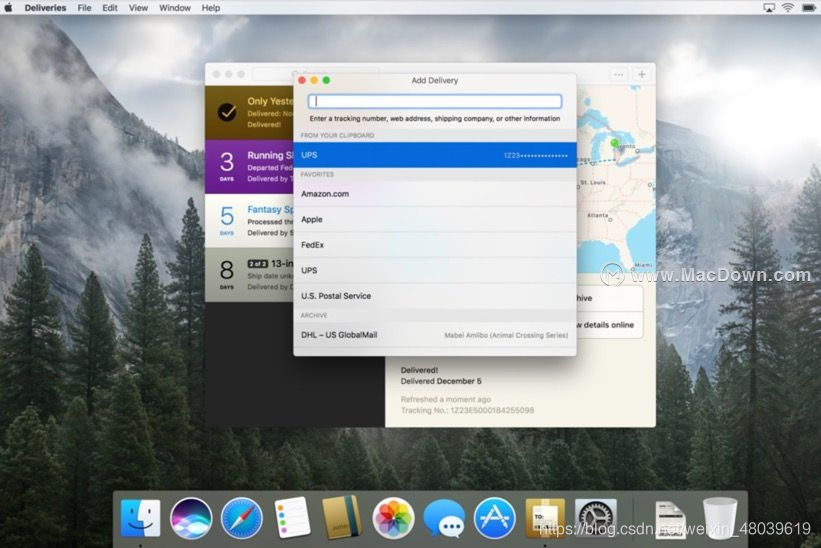Launch Siri from the Dock
The width and height of the screenshot is (821, 548).
191,518
